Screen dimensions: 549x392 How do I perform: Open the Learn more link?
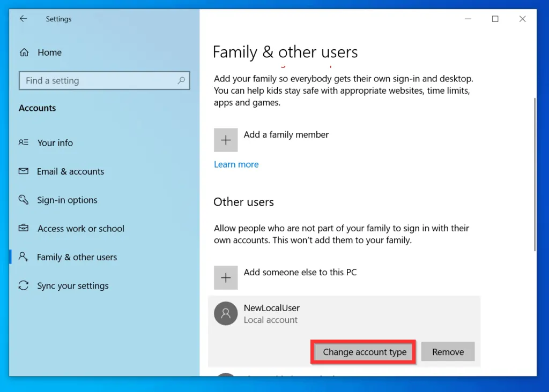click(236, 164)
